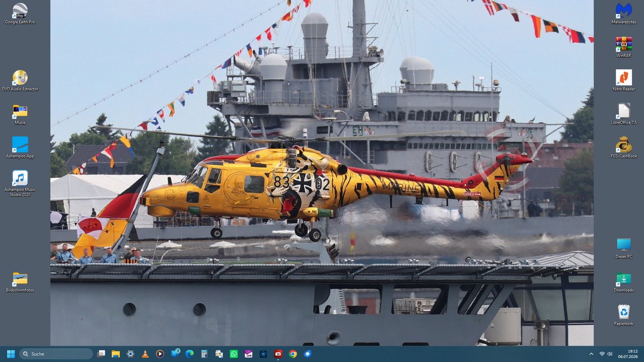
Task: Select the Ashampoo Music Studio 2020 icon
Action: tap(20, 183)
